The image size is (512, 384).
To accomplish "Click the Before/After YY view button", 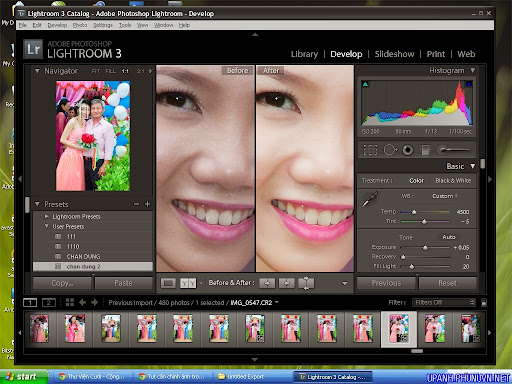I will click(188, 283).
